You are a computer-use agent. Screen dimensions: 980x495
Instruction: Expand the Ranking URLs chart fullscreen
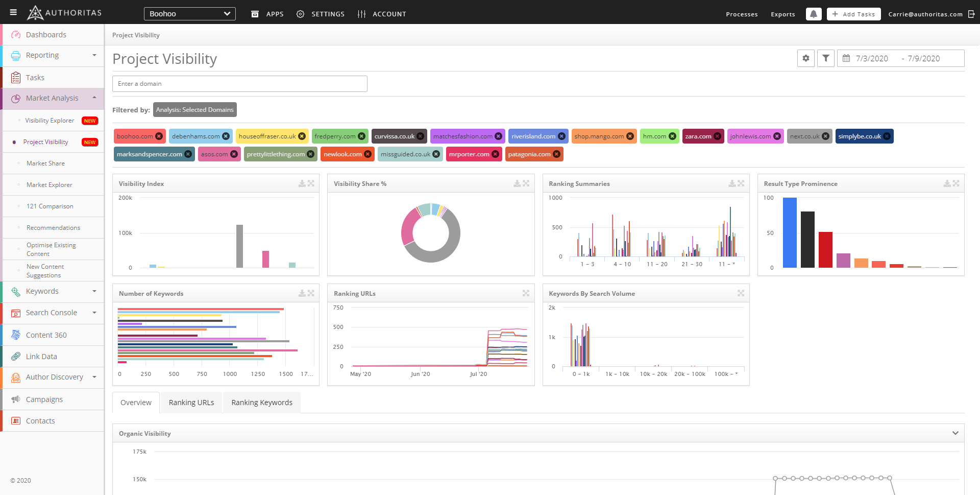pos(526,293)
